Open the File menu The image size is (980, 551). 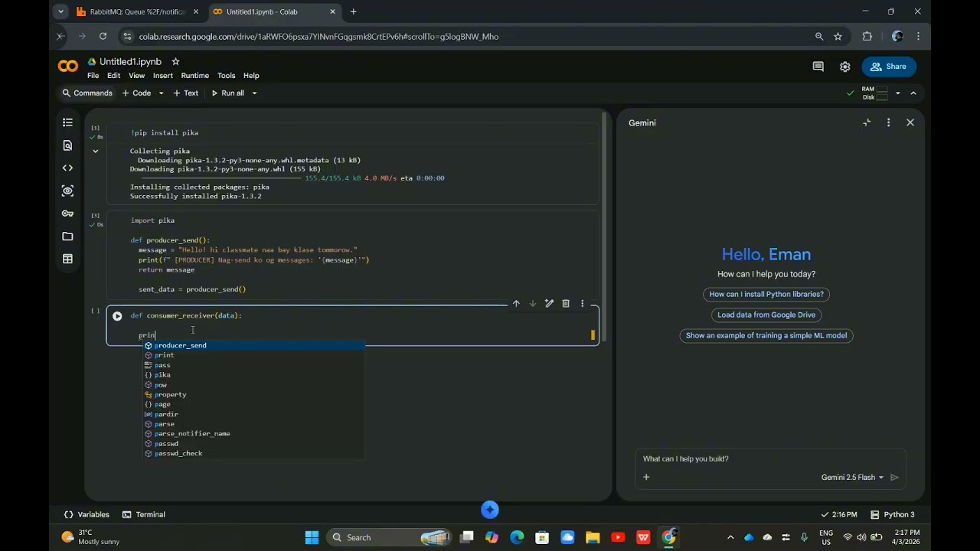(x=93, y=76)
